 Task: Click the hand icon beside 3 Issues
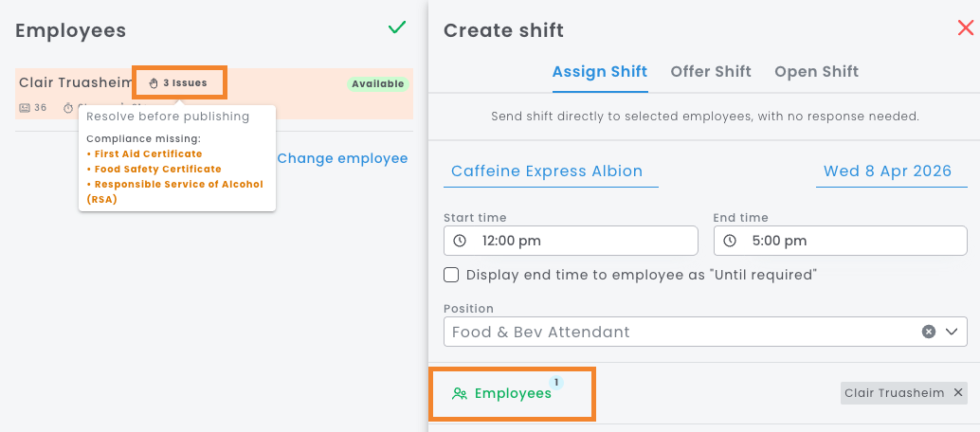coord(154,83)
